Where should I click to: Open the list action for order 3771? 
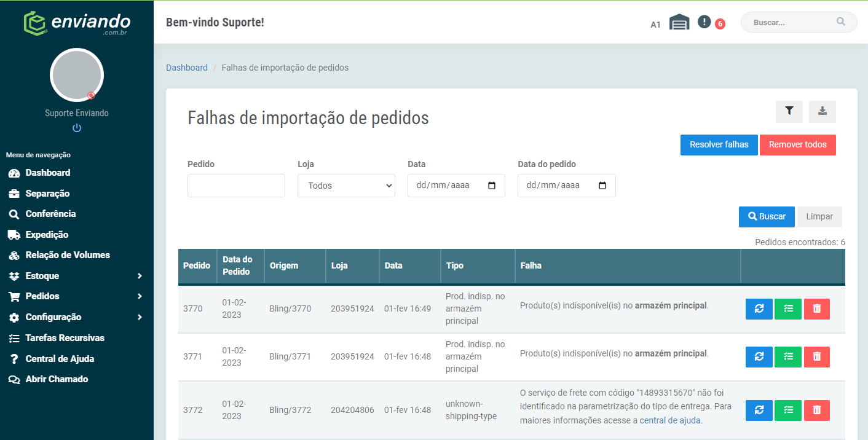pyautogui.click(x=788, y=357)
